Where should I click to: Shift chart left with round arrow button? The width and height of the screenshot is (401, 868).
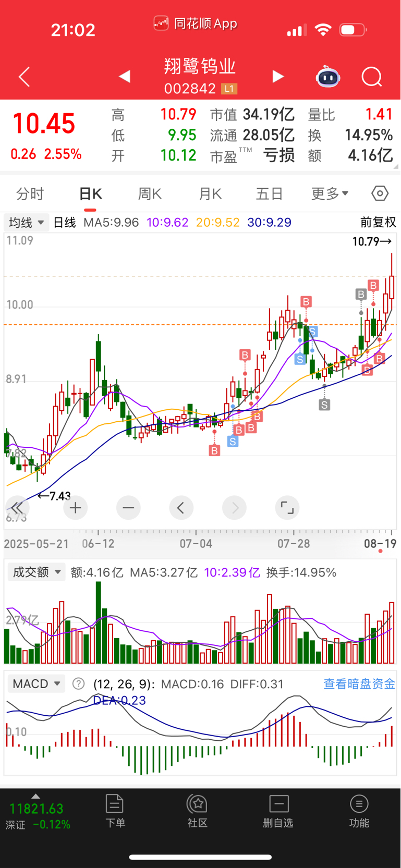[181, 508]
